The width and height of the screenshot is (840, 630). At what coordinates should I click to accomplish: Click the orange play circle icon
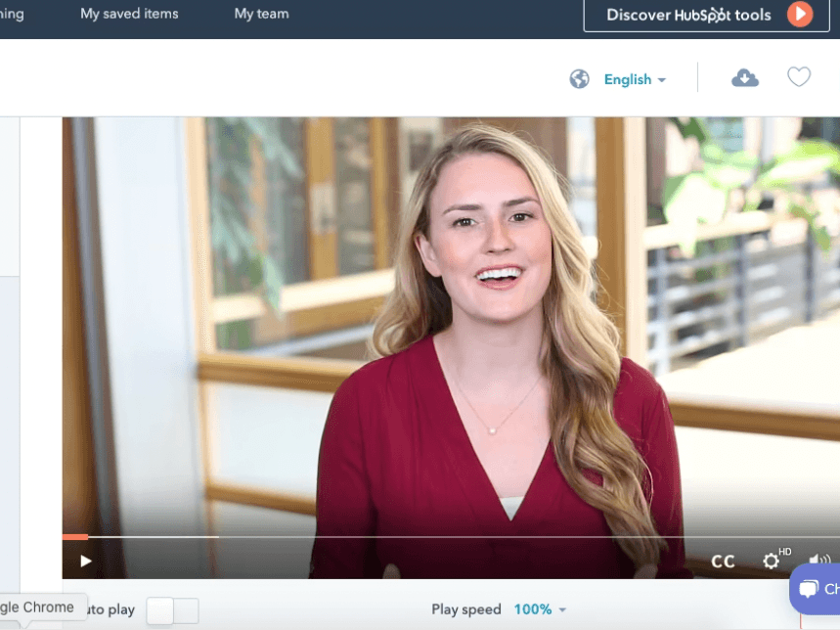point(800,15)
